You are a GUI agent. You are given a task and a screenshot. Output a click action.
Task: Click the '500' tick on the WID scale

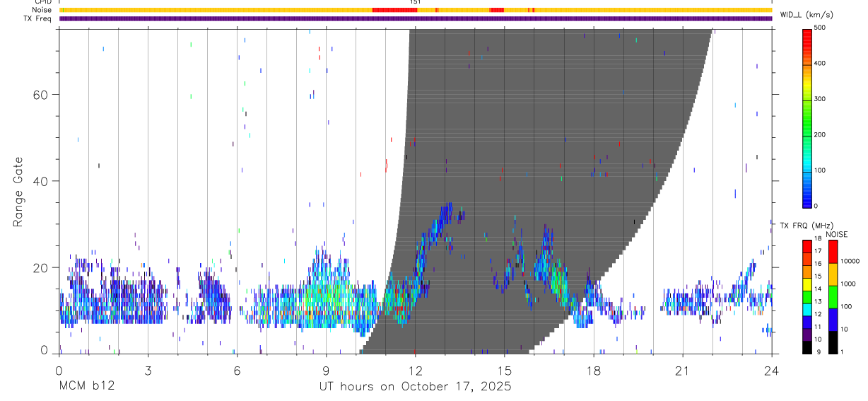click(820, 28)
